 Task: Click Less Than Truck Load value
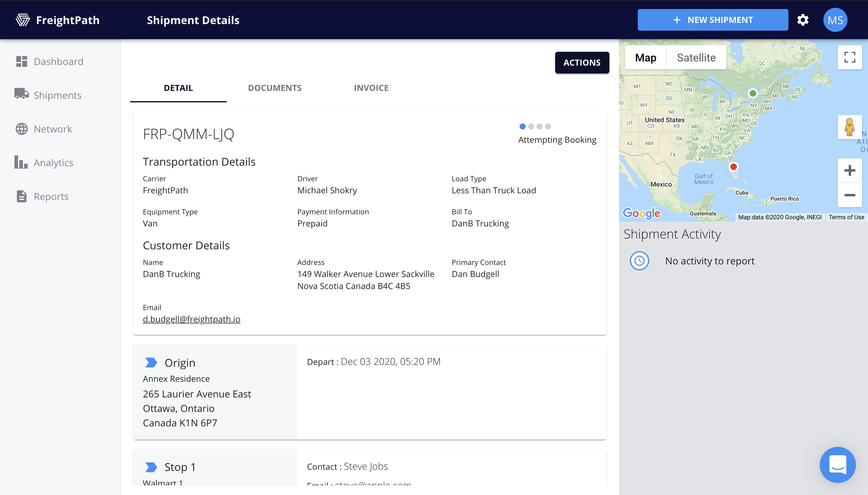tap(493, 190)
